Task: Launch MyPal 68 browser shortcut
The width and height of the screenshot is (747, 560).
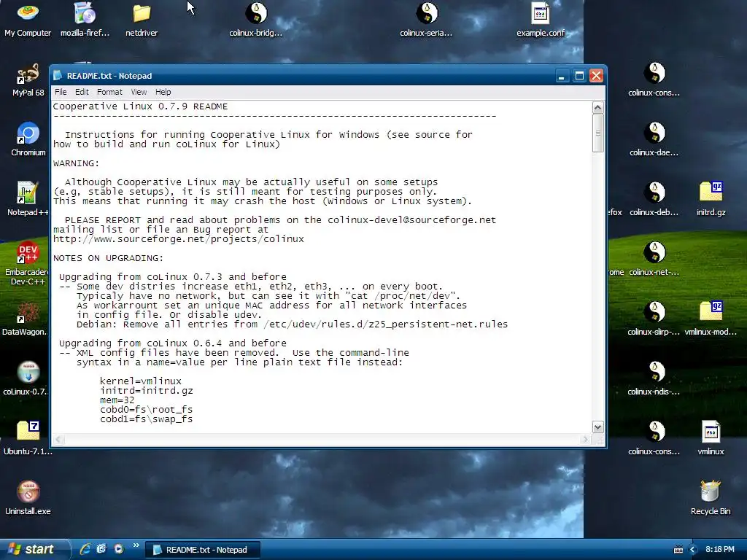Action: (x=28, y=80)
